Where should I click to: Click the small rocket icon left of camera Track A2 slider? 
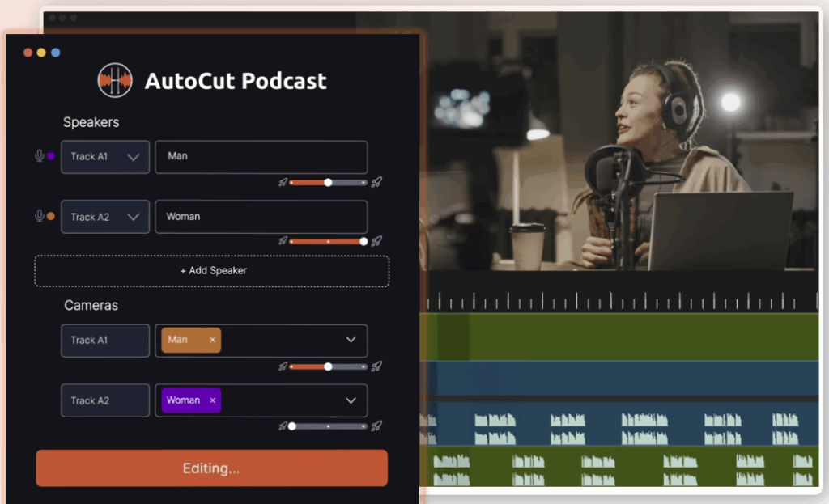[283, 426]
